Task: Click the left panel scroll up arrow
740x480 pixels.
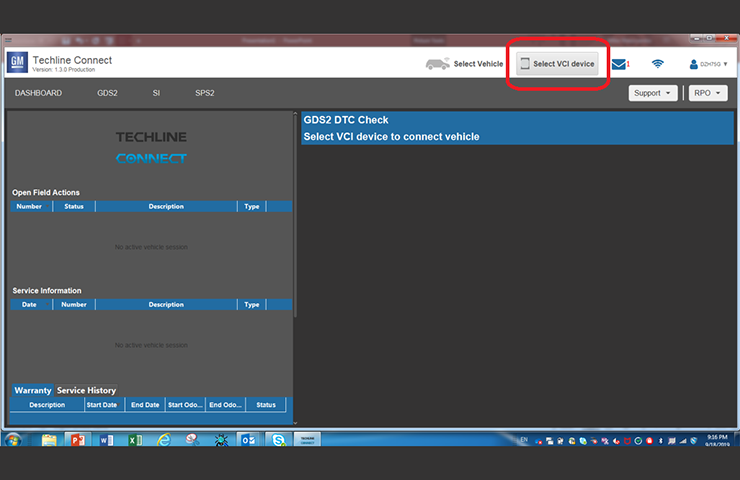Action: [x=295, y=114]
